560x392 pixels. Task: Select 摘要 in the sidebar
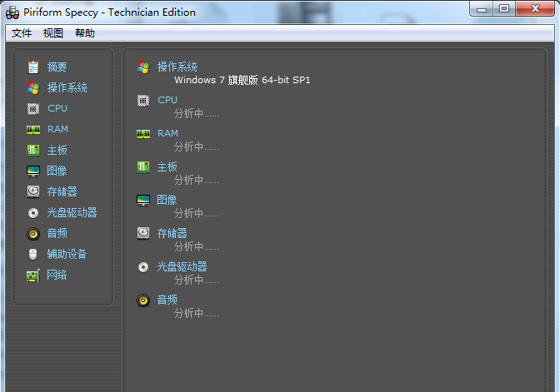coord(57,67)
